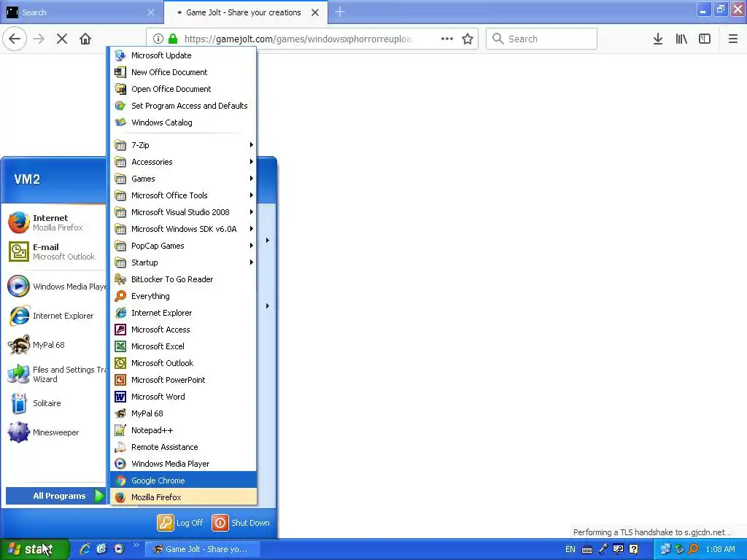Open MyPal 68 in Start menu left pane
Image resolution: width=747 pixels, height=560 pixels.
tap(55, 345)
